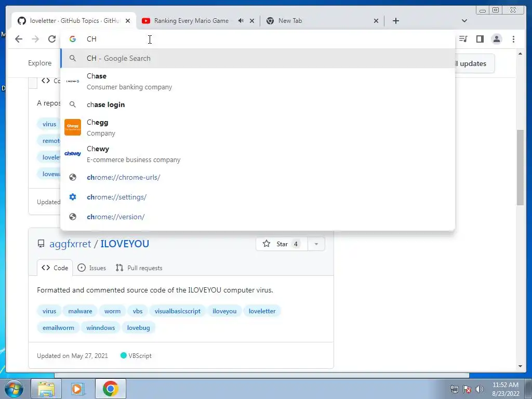Click the scrollbar up arrow

[x=520, y=54]
